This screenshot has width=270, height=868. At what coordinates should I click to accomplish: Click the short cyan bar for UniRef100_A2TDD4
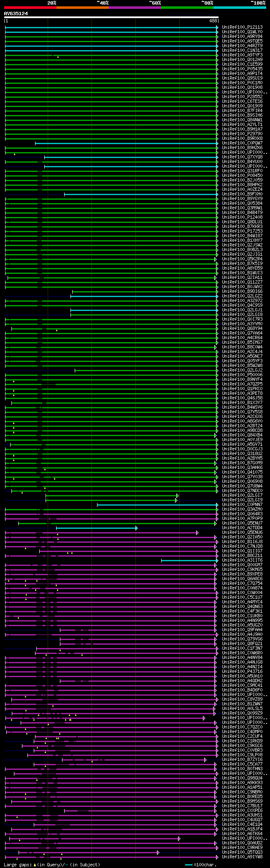[97, 528]
